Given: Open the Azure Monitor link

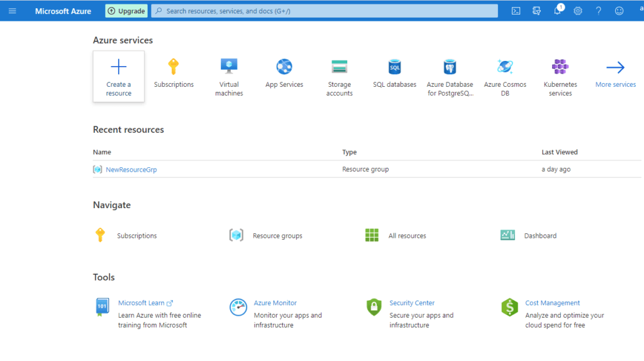Looking at the screenshot, I should [x=275, y=303].
